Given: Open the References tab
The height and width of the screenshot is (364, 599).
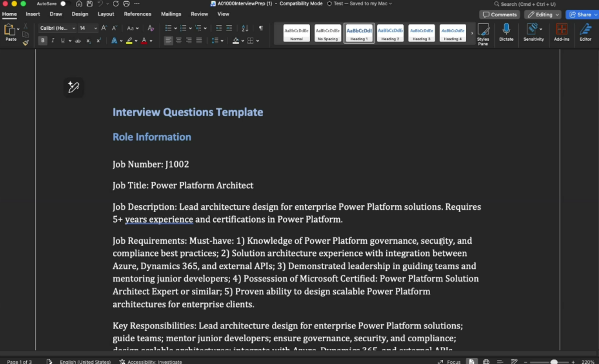Looking at the screenshot, I should [x=137, y=14].
